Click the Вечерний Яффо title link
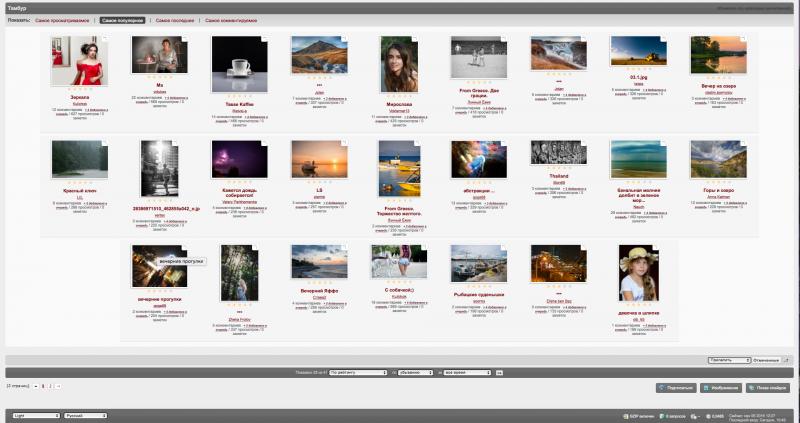 [319, 291]
